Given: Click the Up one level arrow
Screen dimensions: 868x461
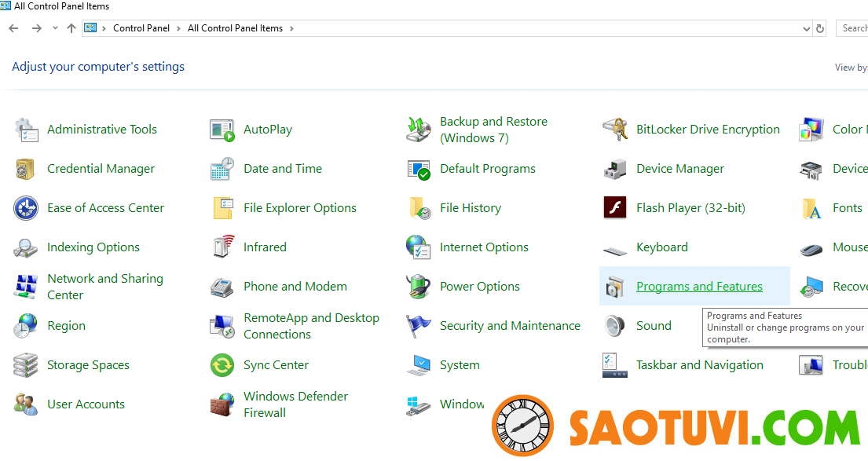Looking at the screenshot, I should tap(71, 28).
